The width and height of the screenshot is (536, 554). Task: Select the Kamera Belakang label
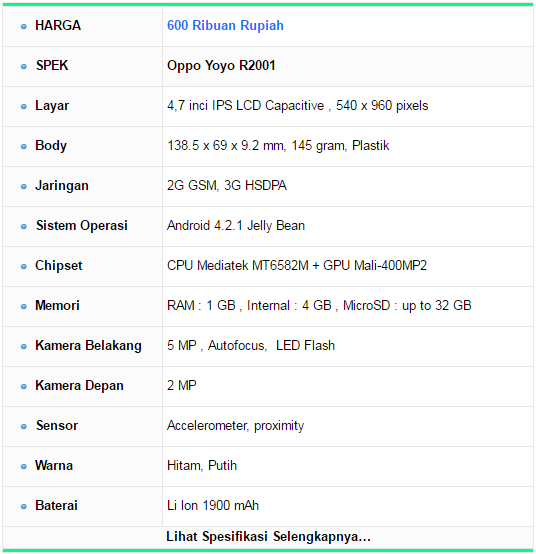click(88, 346)
